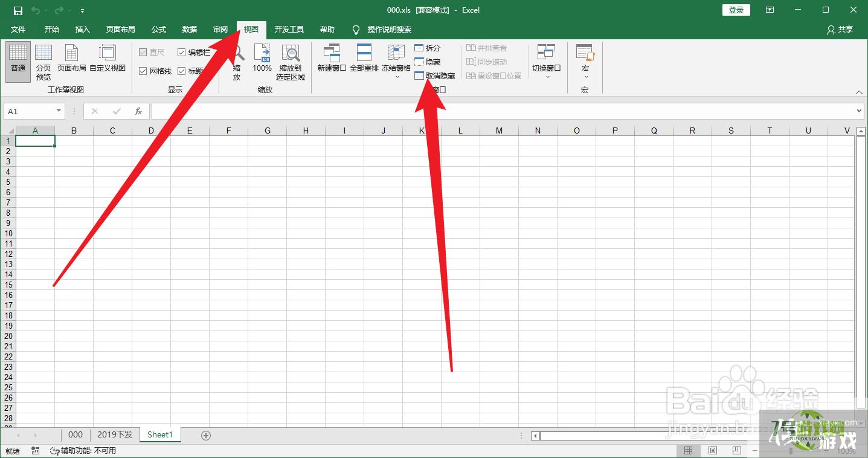Click the Name Box showing A1
This screenshot has width=868, height=458.
pyautogui.click(x=30, y=111)
